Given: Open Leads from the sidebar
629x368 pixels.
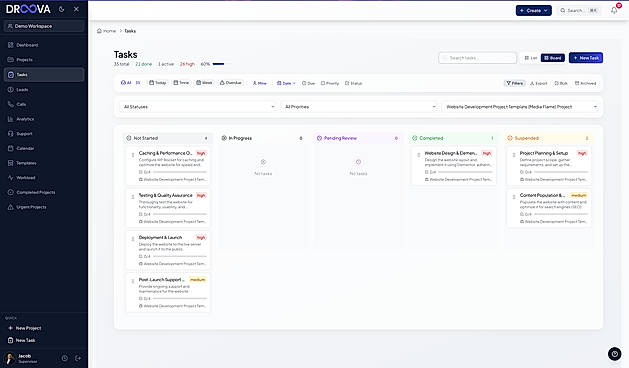Looking at the screenshot, I should tap(44, 89).
